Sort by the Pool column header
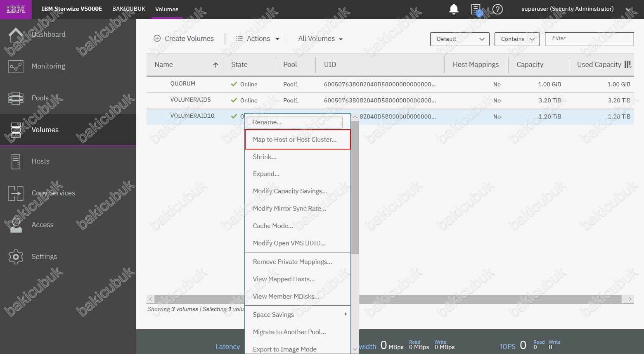 click(290, 64)
